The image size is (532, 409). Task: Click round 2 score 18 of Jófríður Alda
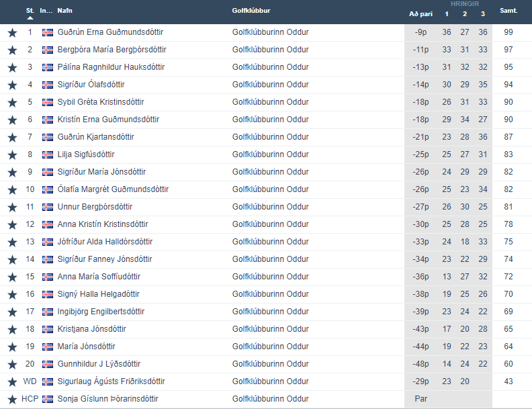click(465, 242)
